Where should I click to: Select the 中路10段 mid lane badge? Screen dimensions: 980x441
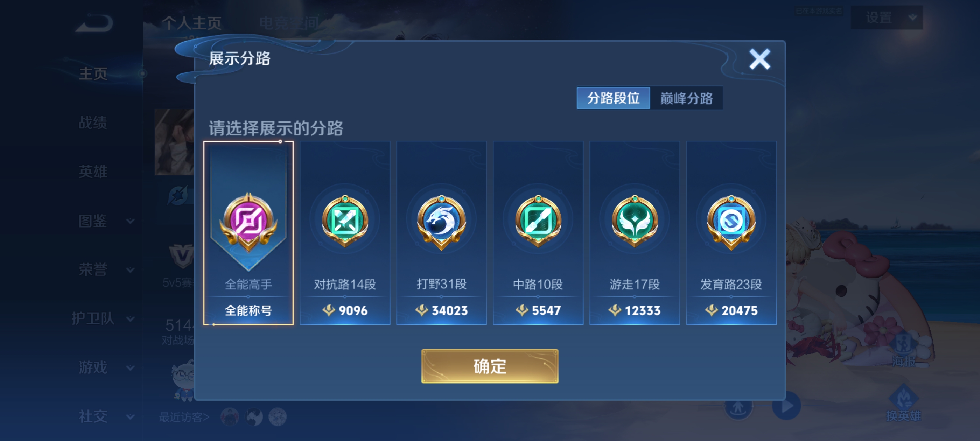click(538, 233)
